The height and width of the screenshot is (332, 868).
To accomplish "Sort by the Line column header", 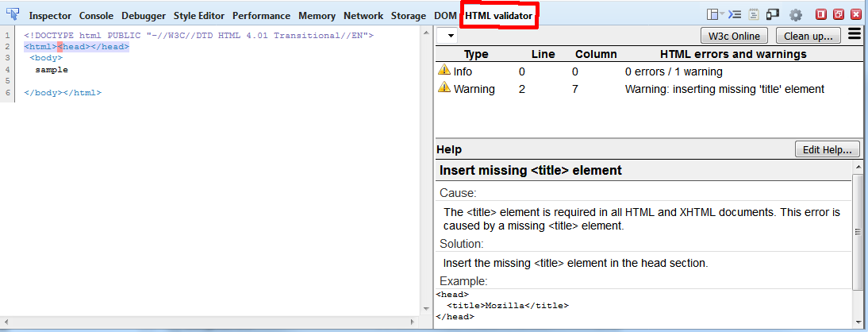I will coord(543,54).
